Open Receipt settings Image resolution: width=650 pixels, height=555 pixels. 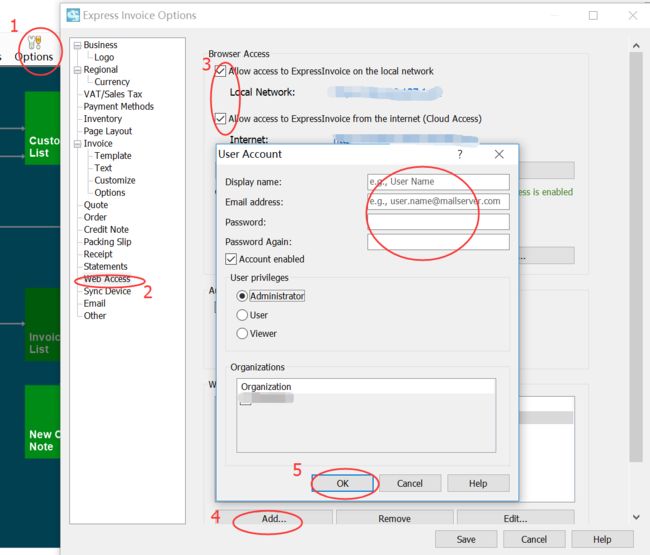coord(98,254)
